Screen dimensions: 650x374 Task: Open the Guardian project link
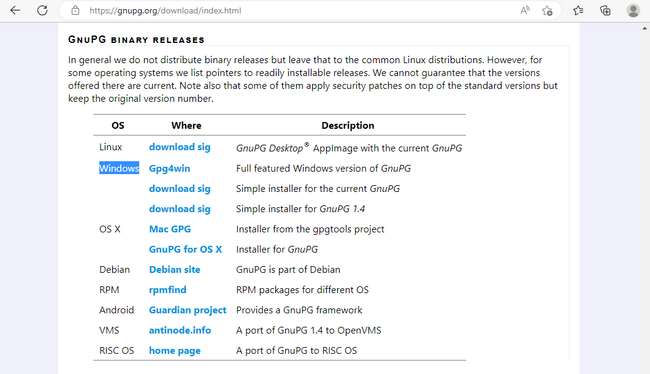point(187,310)
